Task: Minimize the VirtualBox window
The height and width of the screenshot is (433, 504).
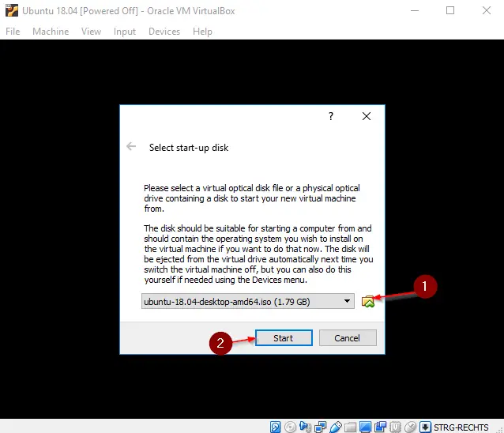Action: pos(415,10)
